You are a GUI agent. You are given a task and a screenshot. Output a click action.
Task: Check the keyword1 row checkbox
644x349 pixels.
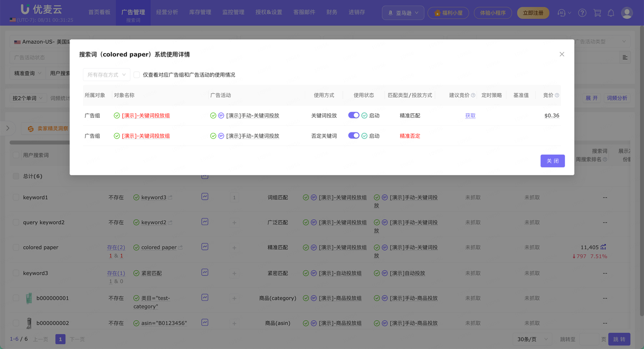[x=16, y=197]
